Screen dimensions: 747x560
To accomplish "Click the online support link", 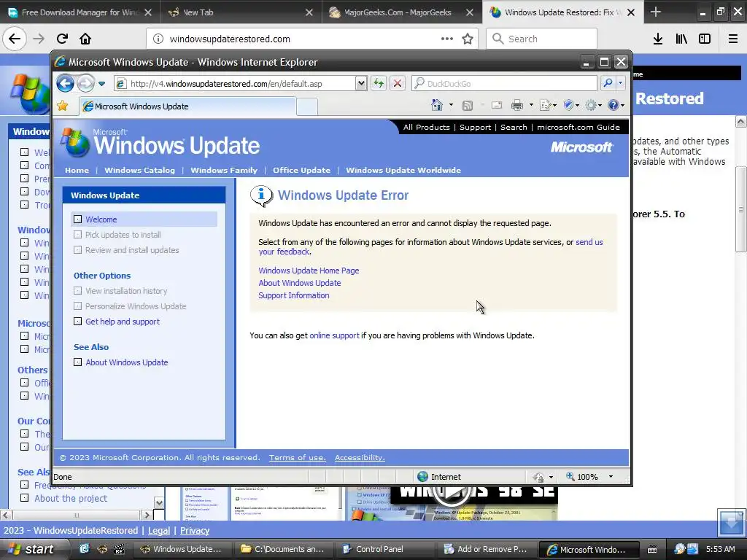I will coord(334,335).
